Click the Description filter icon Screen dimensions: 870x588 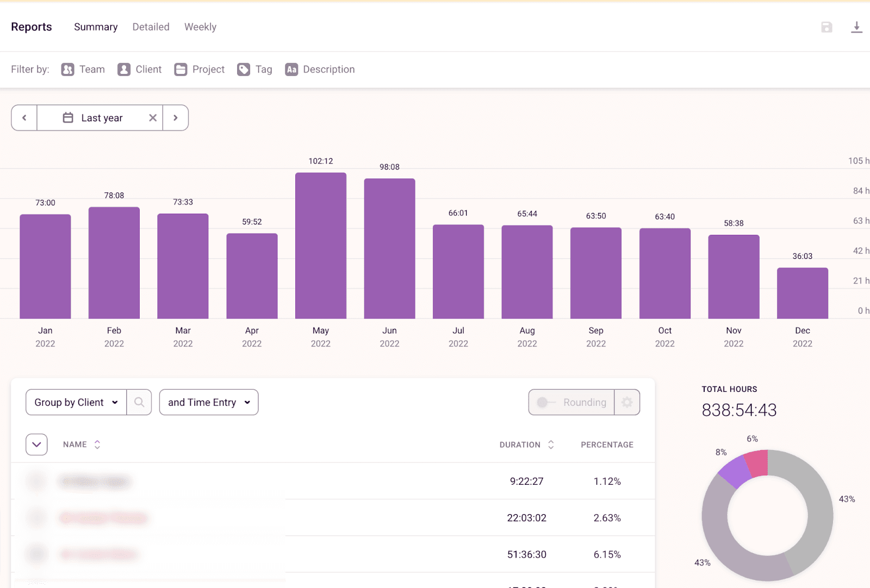[x=291, y=70]
